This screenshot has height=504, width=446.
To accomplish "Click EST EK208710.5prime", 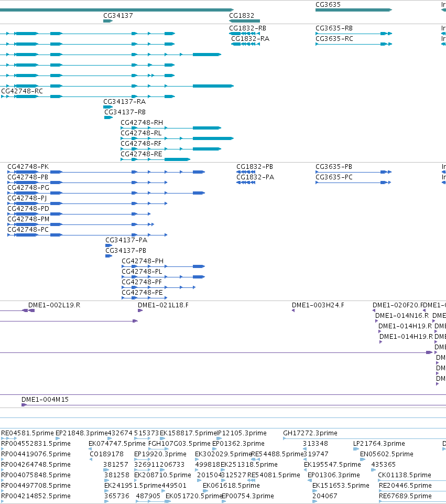I will (x=162, y=475).
